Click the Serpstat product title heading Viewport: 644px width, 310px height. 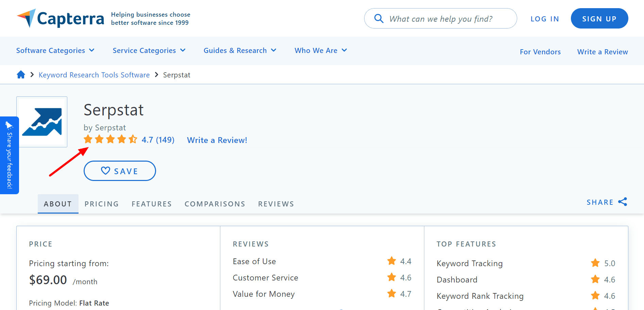click(x=114, y=110)
